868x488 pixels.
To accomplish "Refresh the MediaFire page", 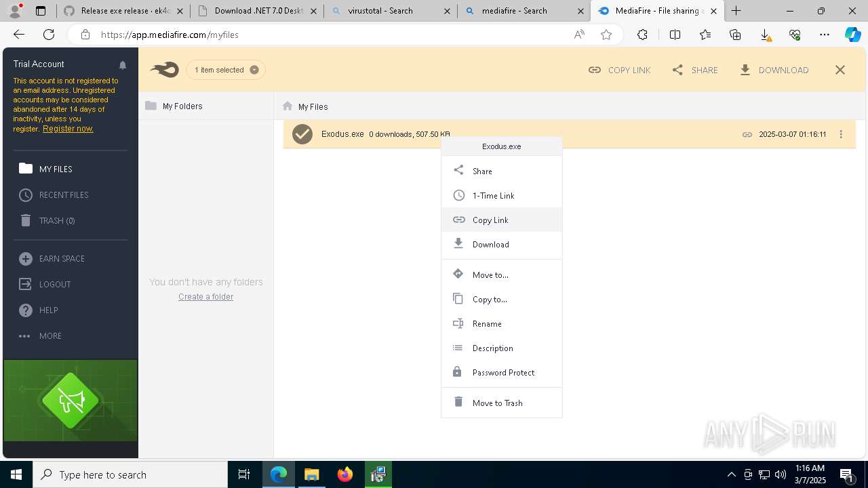I will pyautogui.click(x=49, y=35).
